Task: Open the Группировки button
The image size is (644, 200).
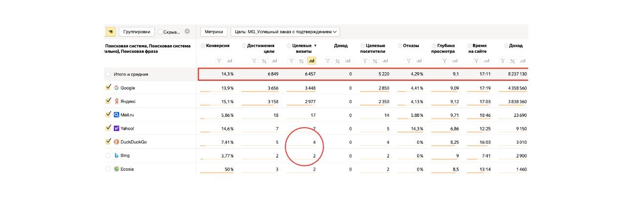Action: (x=137, y=32)
